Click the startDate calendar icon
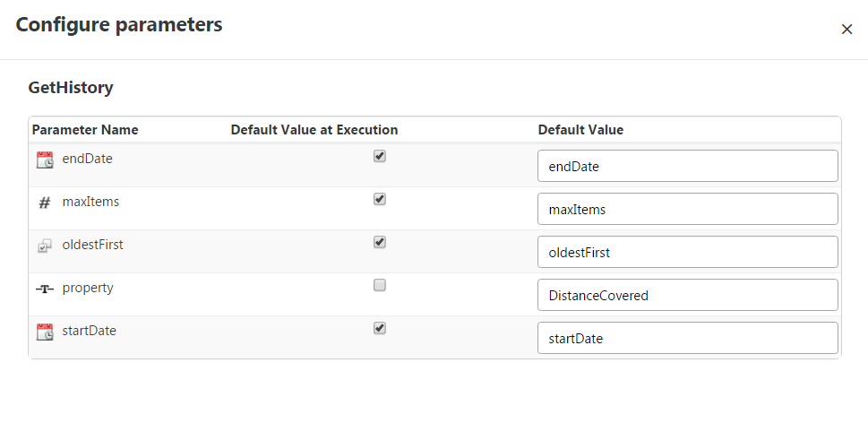Image resolution: width=868 pixels, height=423 pixels. (x=45, y=332)
